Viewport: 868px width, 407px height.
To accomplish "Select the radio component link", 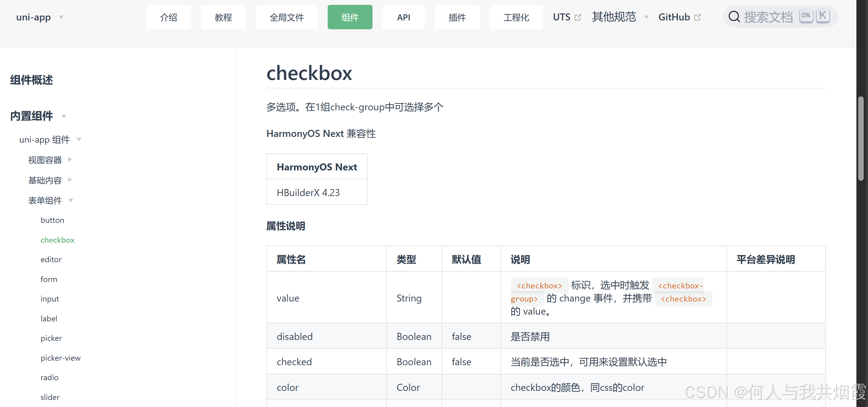I will tap(49, 377).
